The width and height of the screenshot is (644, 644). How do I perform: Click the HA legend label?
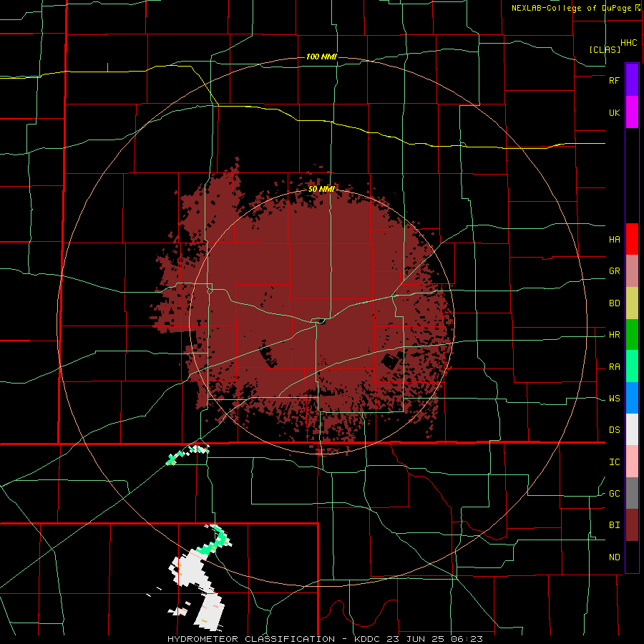pos(614,240)
